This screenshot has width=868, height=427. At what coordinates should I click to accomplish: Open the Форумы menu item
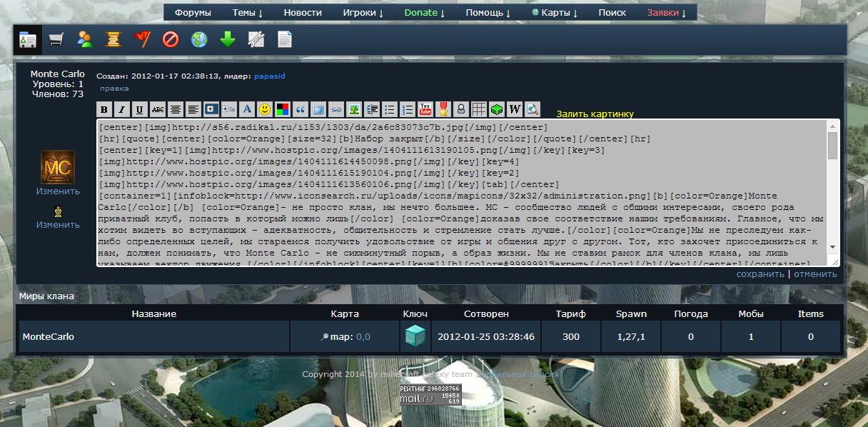193,13
